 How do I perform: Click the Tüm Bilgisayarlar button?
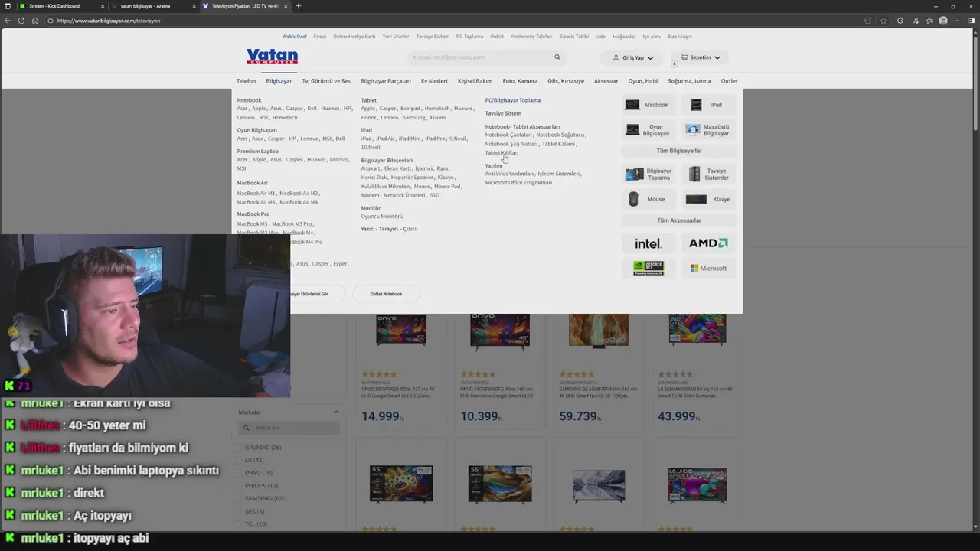[678, 151]
